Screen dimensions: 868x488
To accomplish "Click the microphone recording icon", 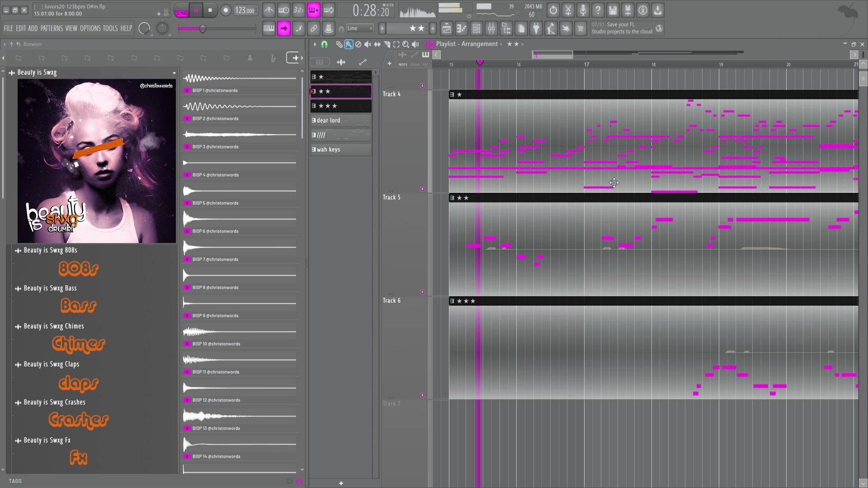I will pyautogui.click(x=583, y=10).
